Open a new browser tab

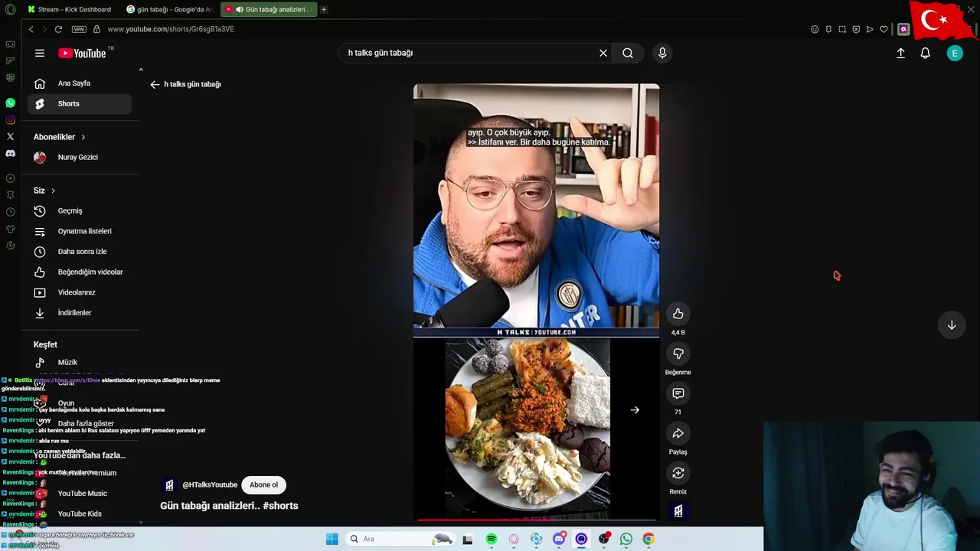tap(324, 9)
